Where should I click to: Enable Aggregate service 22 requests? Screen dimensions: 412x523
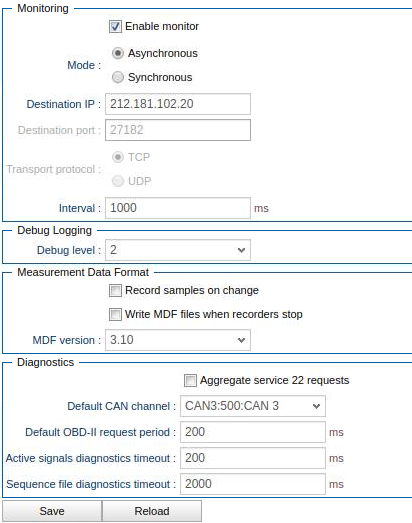[x=190, y=381]
